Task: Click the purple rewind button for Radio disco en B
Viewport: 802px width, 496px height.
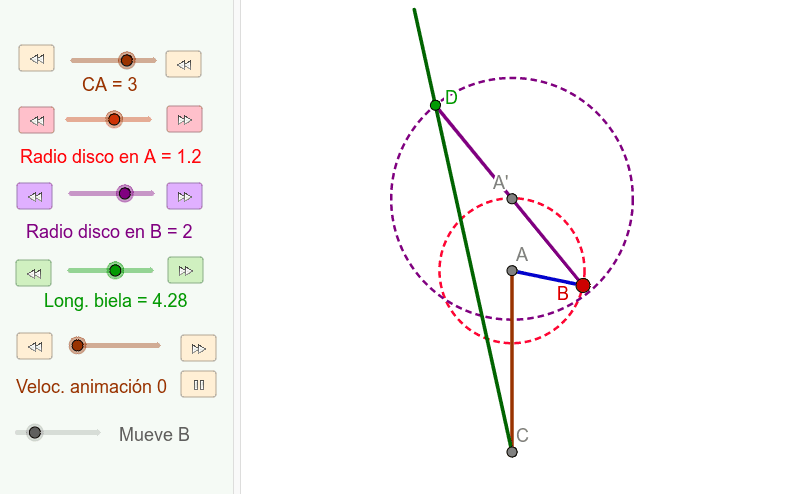Action: point(35,196)
